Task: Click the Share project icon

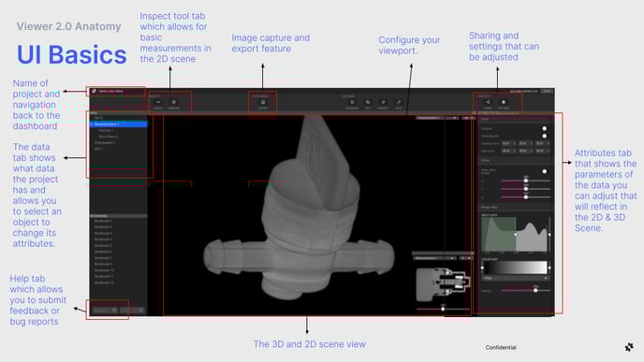Action: [488, 103]
